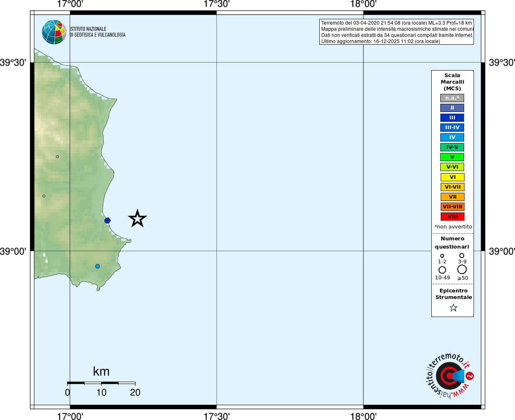This screenshot has height=420, width=515.
Task: Click the lower gray dot near the western edge
Action: pos(44,196)
